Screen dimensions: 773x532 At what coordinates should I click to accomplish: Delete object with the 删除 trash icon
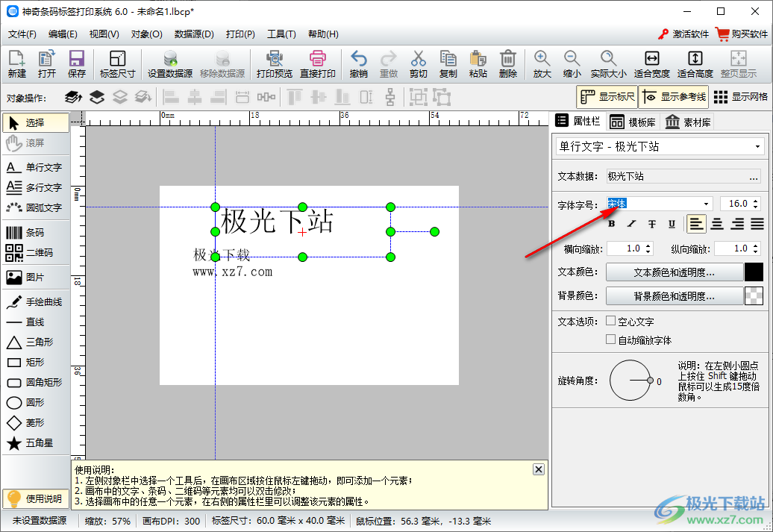coord(508,63)
